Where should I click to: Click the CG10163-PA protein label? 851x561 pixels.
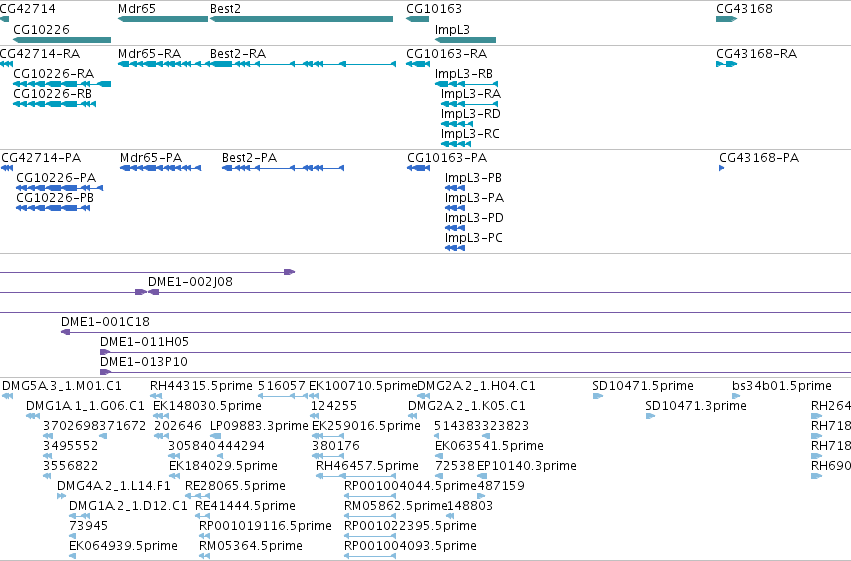447,158
